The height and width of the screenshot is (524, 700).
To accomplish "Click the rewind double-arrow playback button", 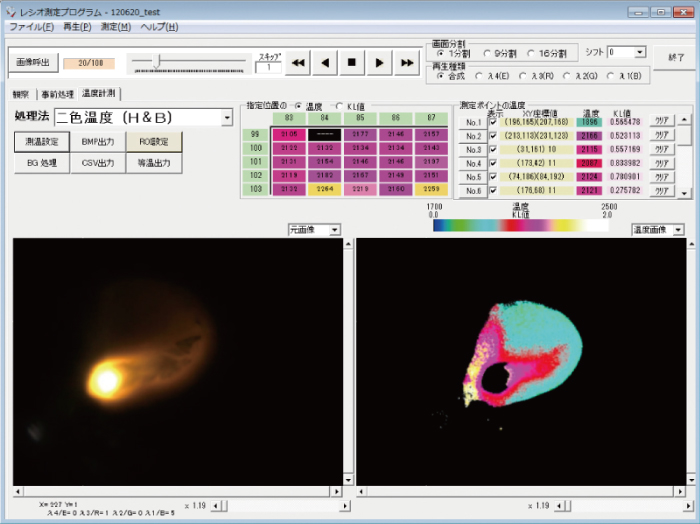I will 297,62.
